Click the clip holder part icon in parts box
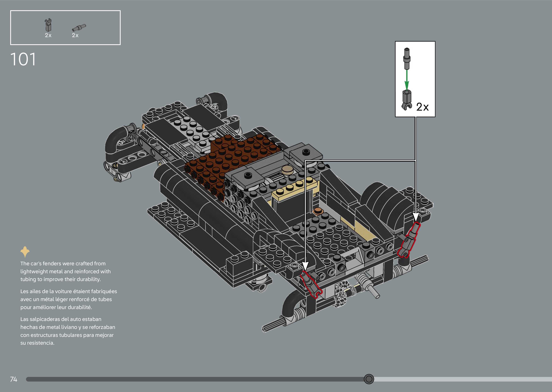This screenshot has height=392, width=552. tap(48, 25)
